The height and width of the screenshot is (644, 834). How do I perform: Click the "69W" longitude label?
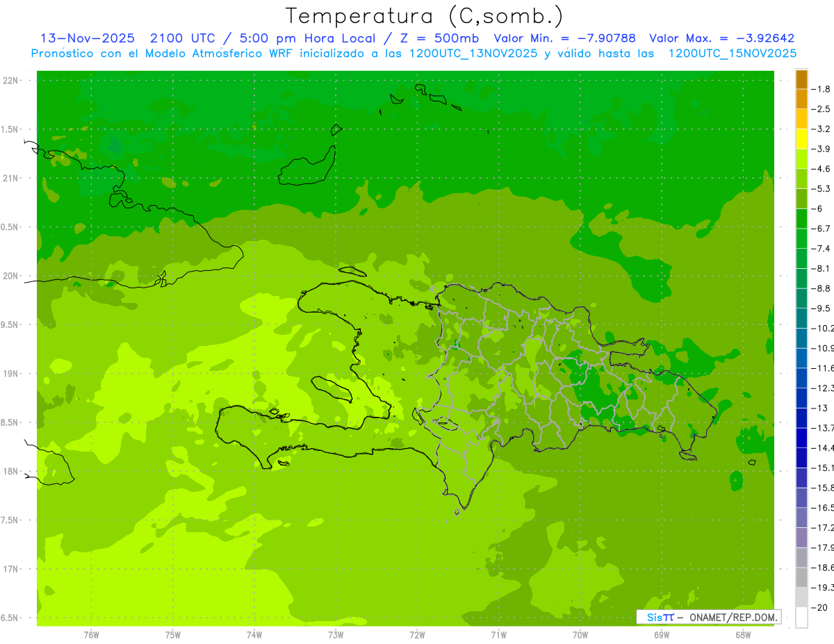662,635
